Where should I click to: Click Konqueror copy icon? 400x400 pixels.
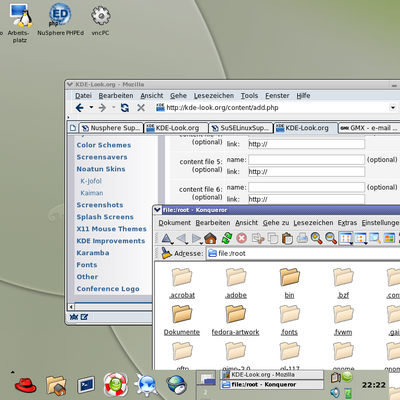tap(273, 239)
